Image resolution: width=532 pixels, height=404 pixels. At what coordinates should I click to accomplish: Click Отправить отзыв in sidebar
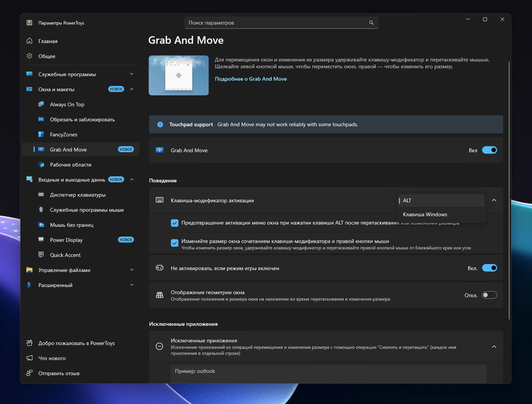(x=59, y=373)
